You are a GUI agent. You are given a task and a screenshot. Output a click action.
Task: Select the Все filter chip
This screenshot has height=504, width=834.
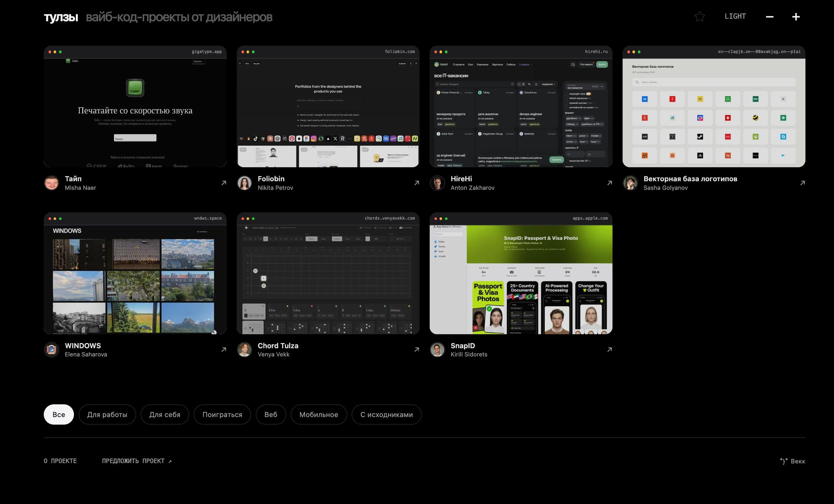tap(59, 414)
